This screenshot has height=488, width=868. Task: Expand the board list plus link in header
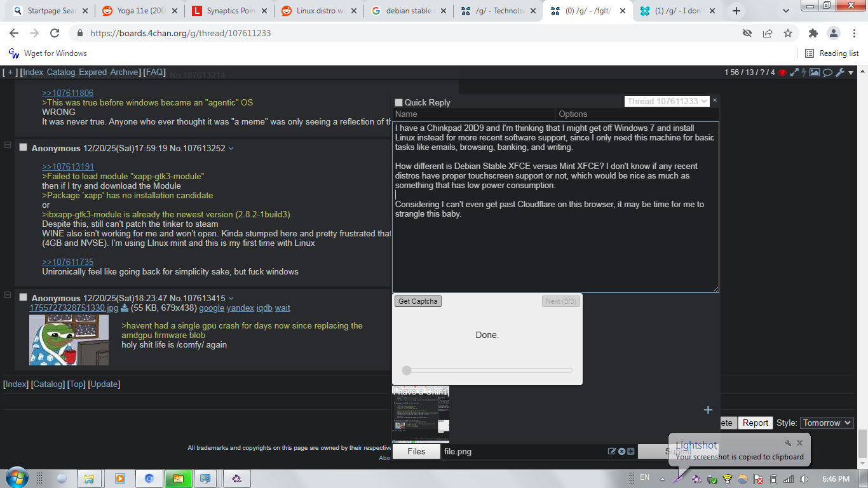pyautogui.click(x=10, y=72)
